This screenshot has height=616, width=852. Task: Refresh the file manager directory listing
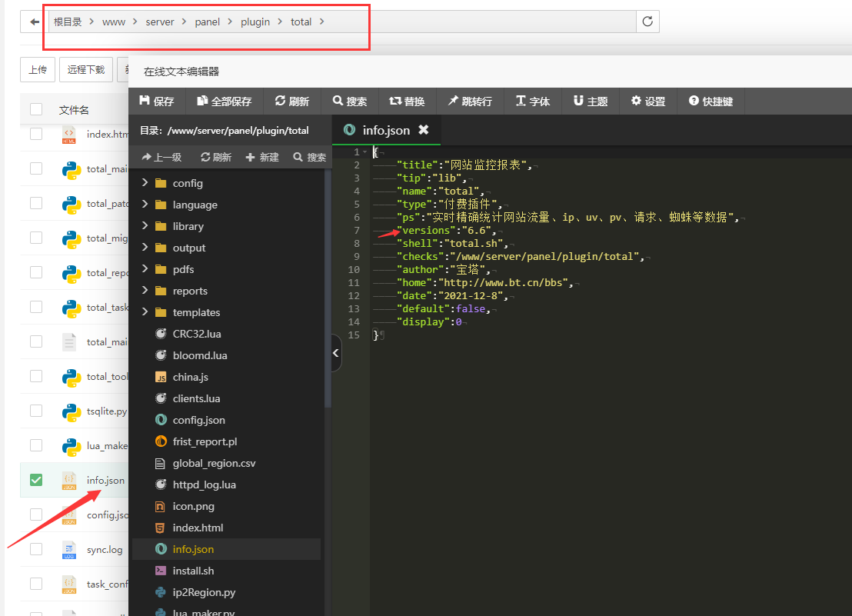pyautogui.click(x=647, y=22)
